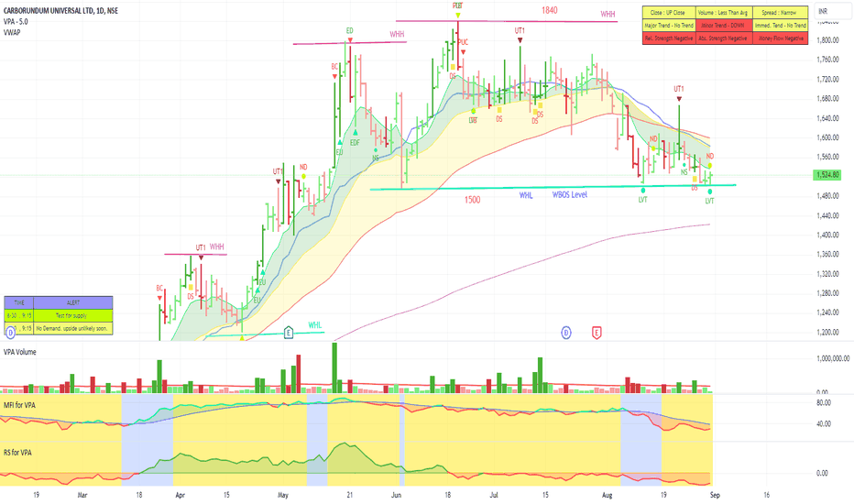Click the Mar date axis label

(x=82, y=495)
